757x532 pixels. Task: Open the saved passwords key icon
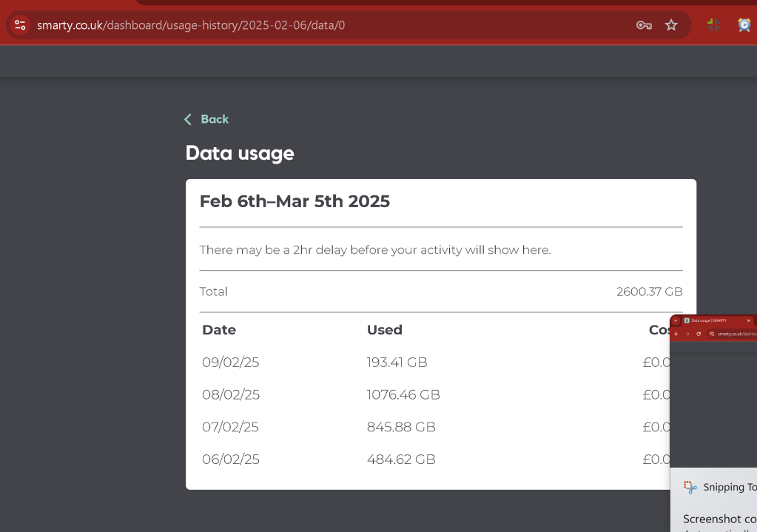point(644,25)
